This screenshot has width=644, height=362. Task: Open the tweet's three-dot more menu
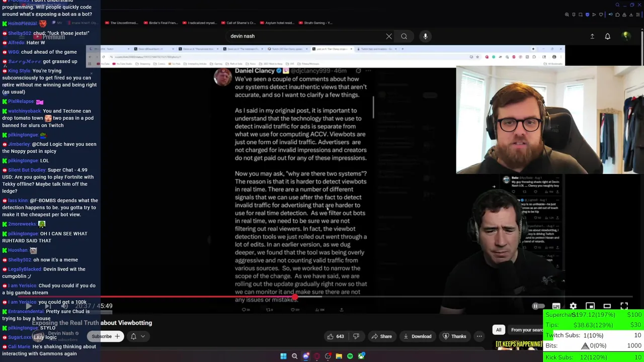point(368,71)
